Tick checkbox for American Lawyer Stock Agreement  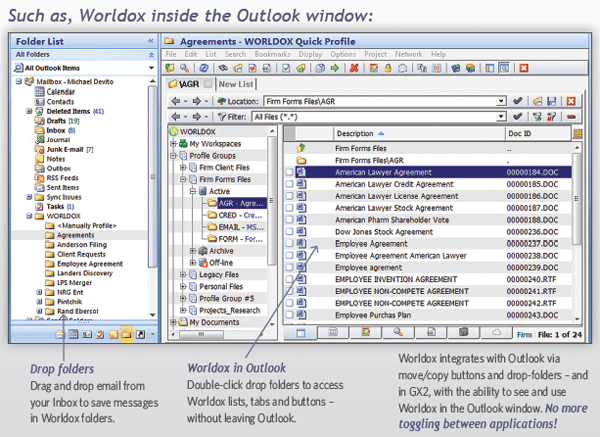pyautogui.click(x=290, y=208)
